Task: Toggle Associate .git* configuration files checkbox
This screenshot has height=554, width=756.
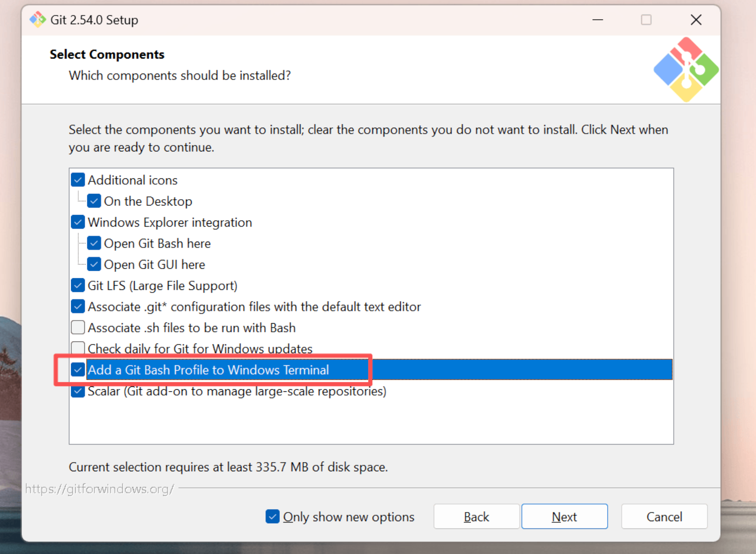Action: pos(78,307)
